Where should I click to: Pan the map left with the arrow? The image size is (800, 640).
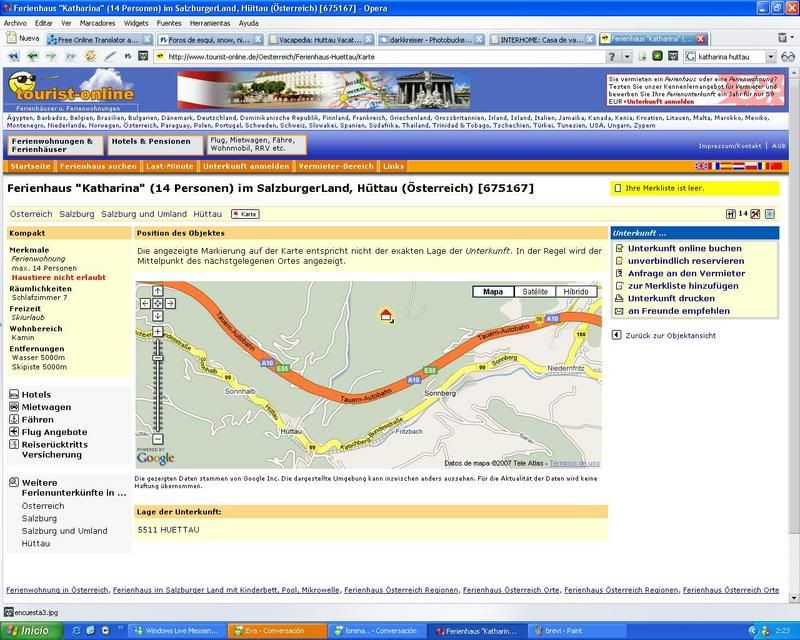pyautogui.click(x=145, y=303)
